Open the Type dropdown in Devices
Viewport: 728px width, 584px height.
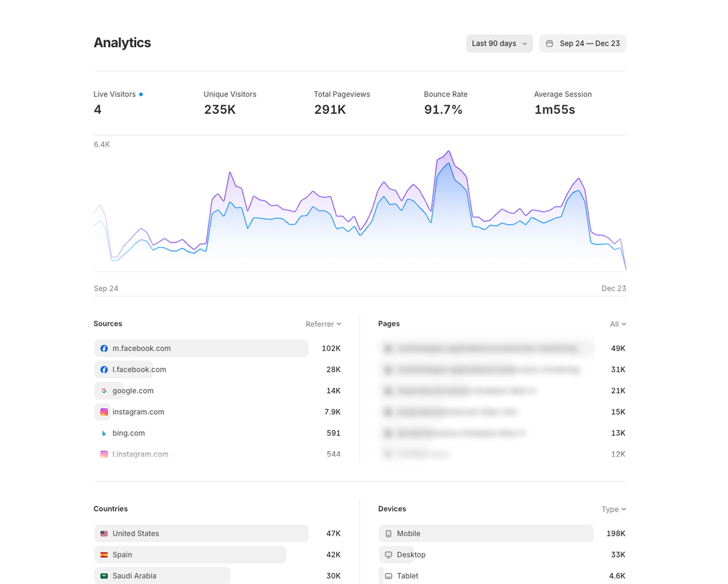613,509
